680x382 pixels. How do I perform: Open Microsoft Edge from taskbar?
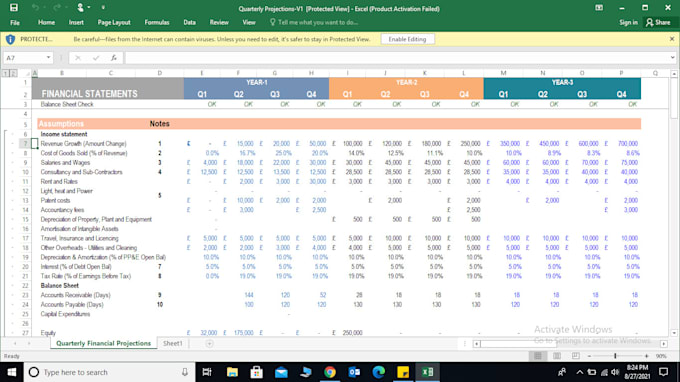379,372
